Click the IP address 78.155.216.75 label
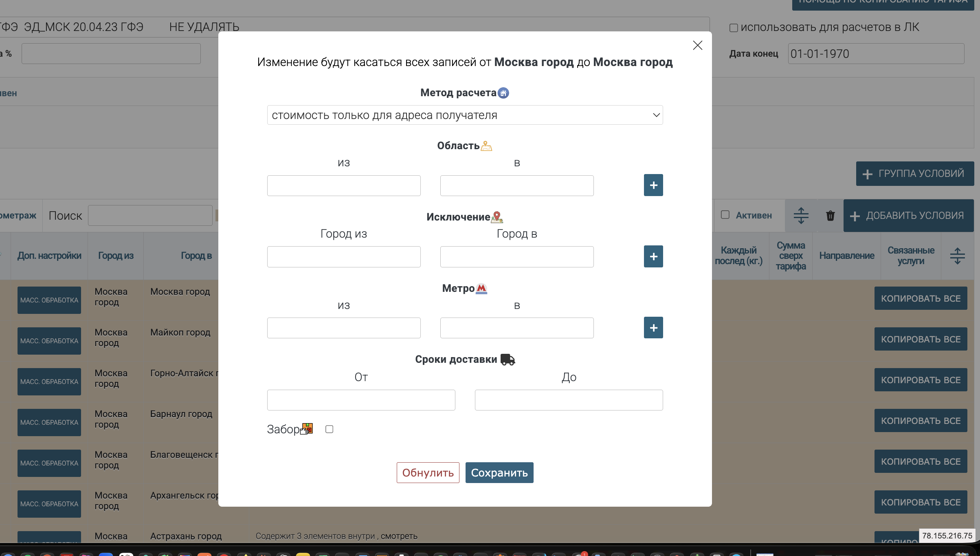The image size is (980, 556). (947, 536)
